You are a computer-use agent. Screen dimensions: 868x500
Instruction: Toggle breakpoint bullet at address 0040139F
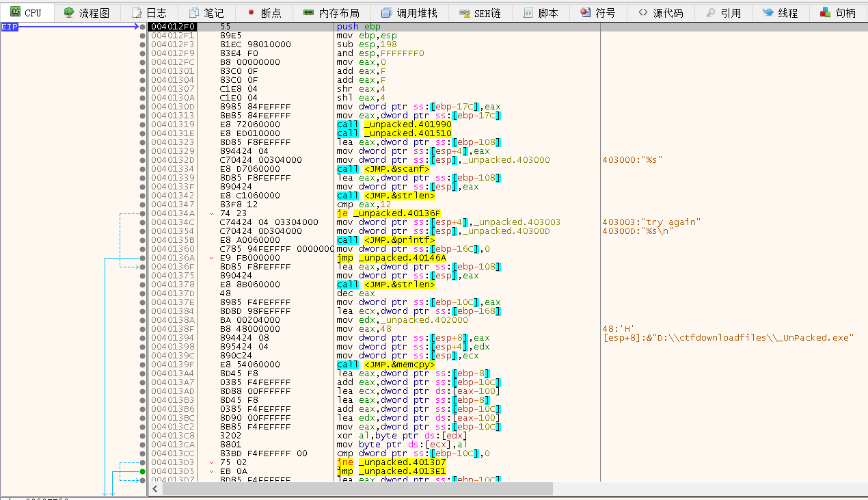[142, 365]
